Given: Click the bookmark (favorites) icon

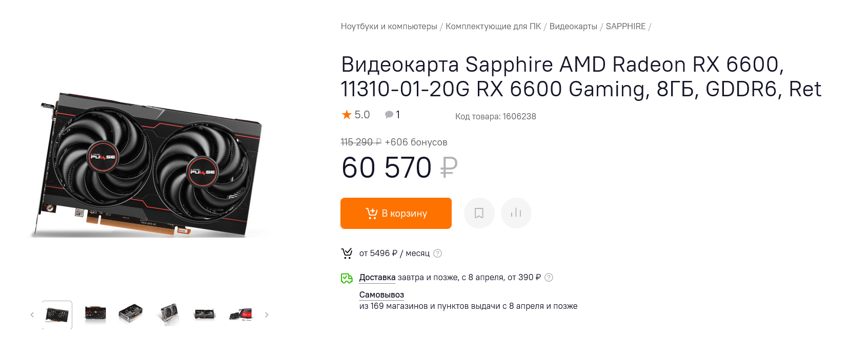Looking at the screenshot, I should (479, 213).
